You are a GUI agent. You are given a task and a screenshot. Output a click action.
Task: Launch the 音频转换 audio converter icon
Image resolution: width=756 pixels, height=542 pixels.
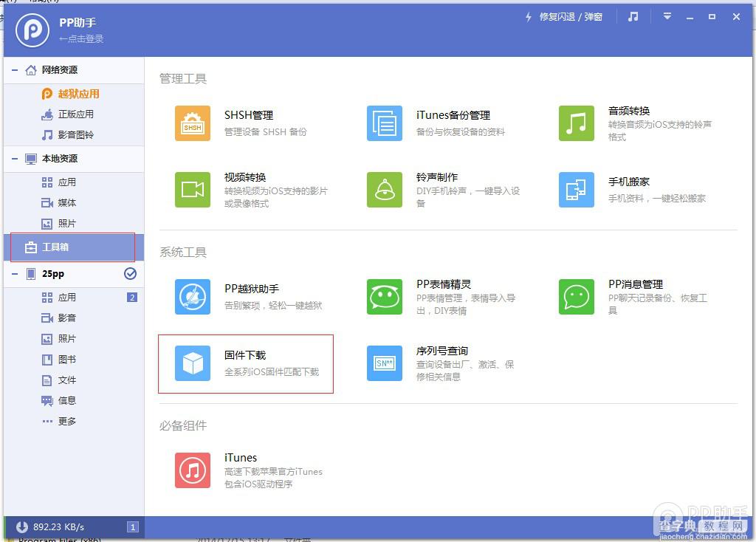pos(576,123)
